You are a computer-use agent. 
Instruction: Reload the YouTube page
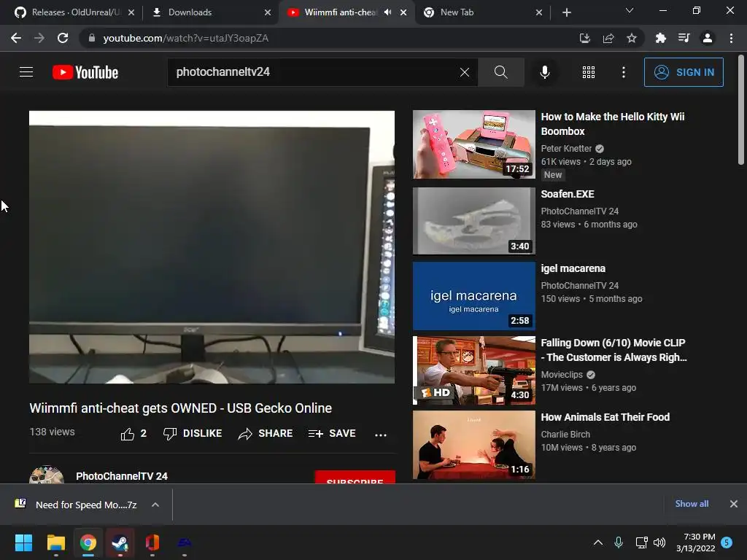tap(63, 38)
